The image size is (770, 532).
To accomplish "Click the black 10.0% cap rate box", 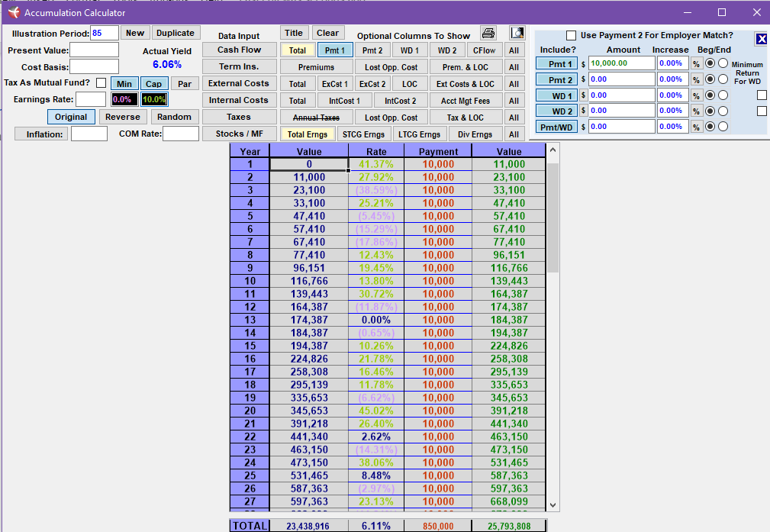I will pos(153,99).
